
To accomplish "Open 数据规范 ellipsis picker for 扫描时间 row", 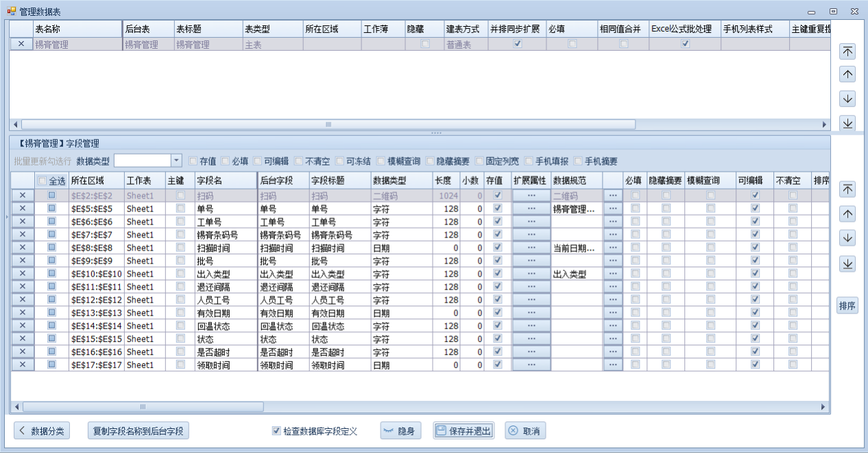I will [612, 248].
